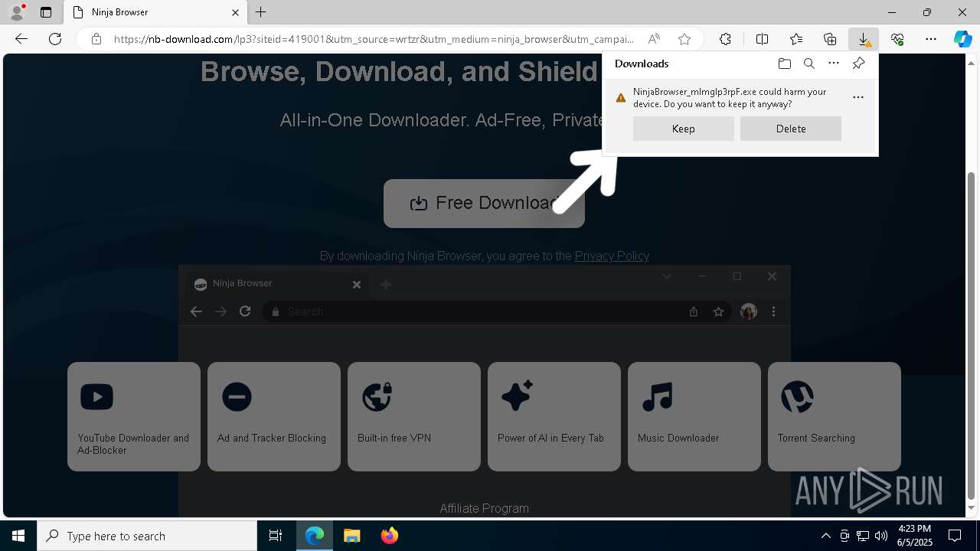Show hidden system tray icons
This screenshot has width=980, height=551.
825,536
